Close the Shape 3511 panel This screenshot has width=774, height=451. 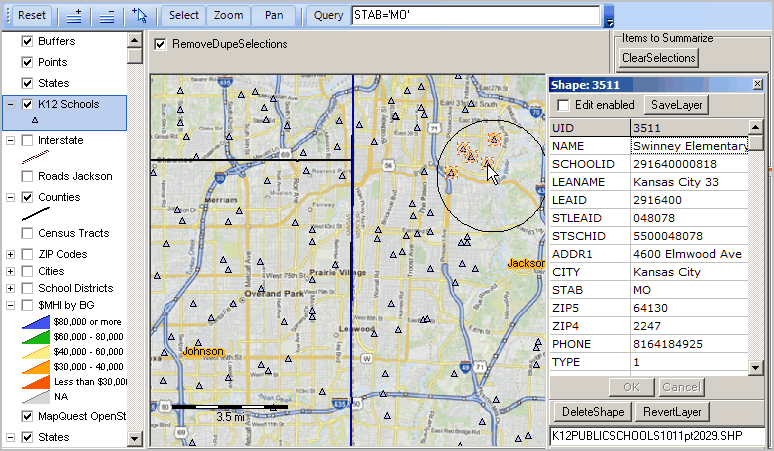click(x=758, y=84)
